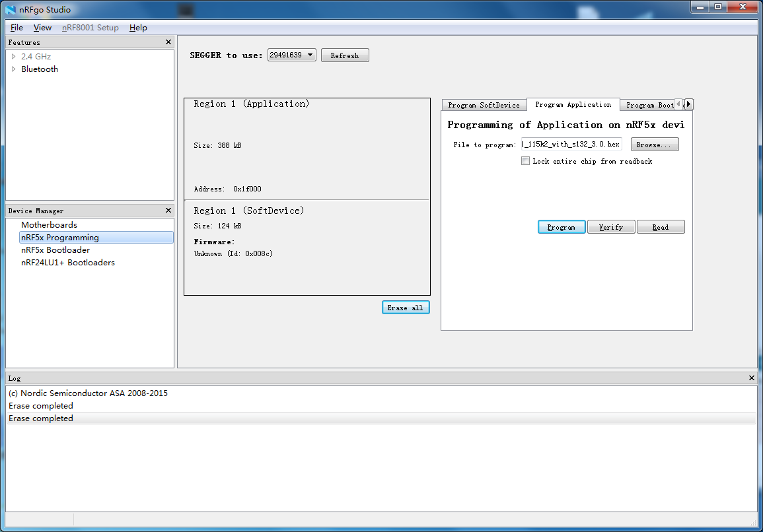Open the Help menu
Viewport: 763px width, 532px height.
(138, 28)
